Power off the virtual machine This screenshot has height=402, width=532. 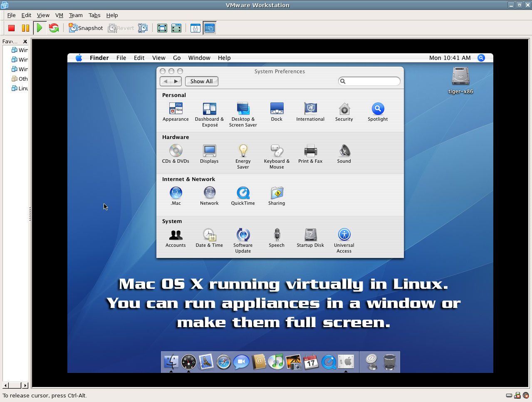12,28
